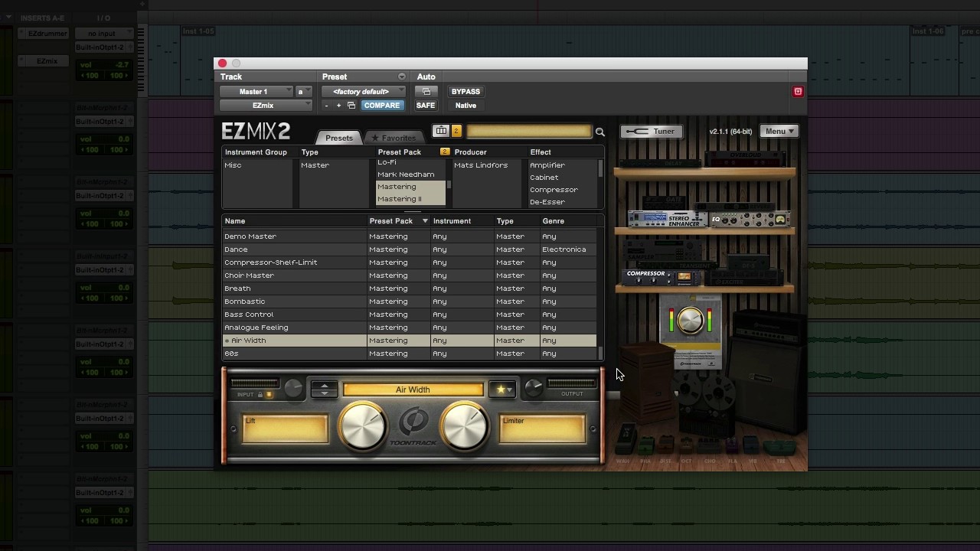980x551 pixels.
Task: Select Mats Lindfors in Producer filter
Action: click(x=488, y=165)
